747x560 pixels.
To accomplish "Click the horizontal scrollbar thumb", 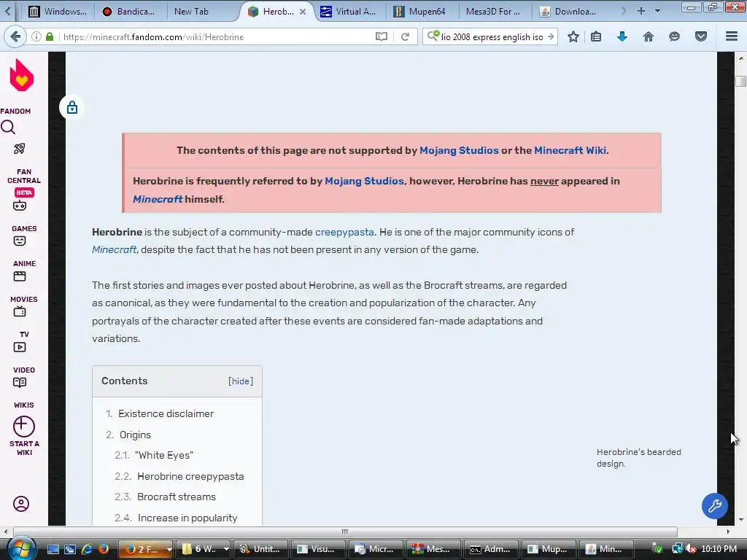I will click(345, 532).
